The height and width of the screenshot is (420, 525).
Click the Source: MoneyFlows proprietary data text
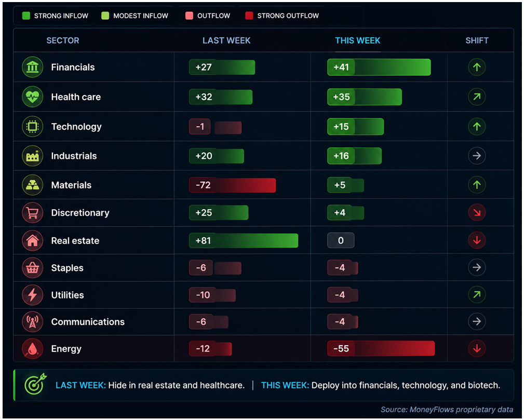pyautogui.click(x=447, y=410)
